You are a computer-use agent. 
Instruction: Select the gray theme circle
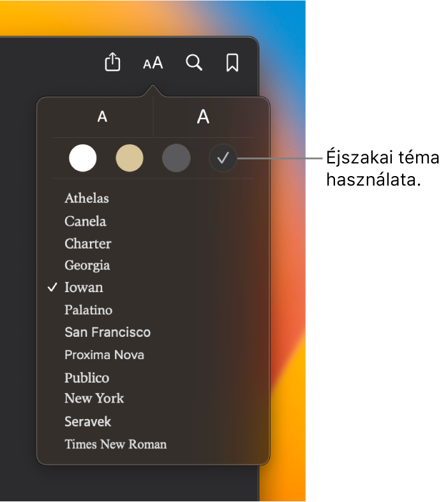(x=176, y=158)
